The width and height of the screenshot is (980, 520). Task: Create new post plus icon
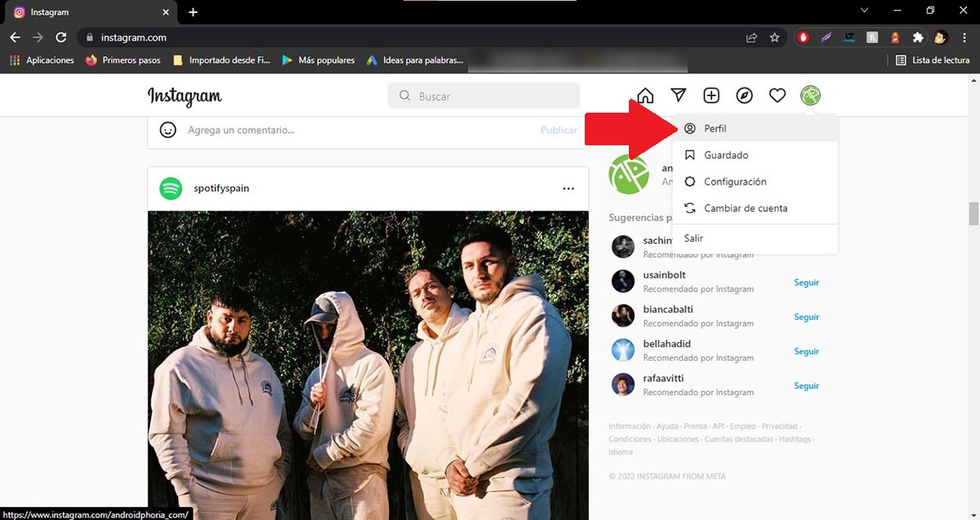(x=711, y=96)
